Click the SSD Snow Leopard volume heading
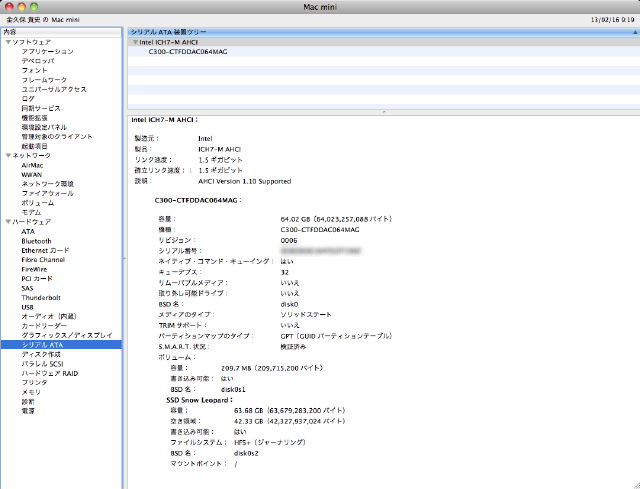 pos(199,400)
